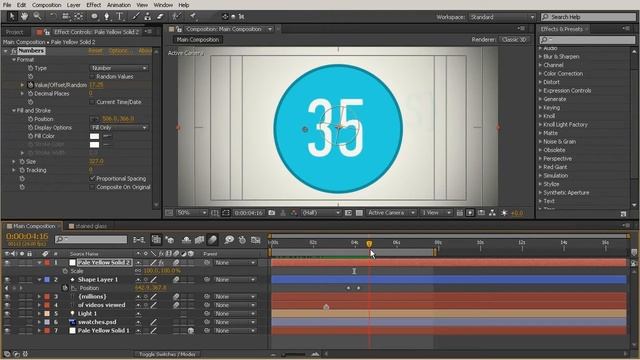Image resolution: width=640 pixels, height=360 pixels.
Task: Open the Animation menu
Action: point(119,5)
